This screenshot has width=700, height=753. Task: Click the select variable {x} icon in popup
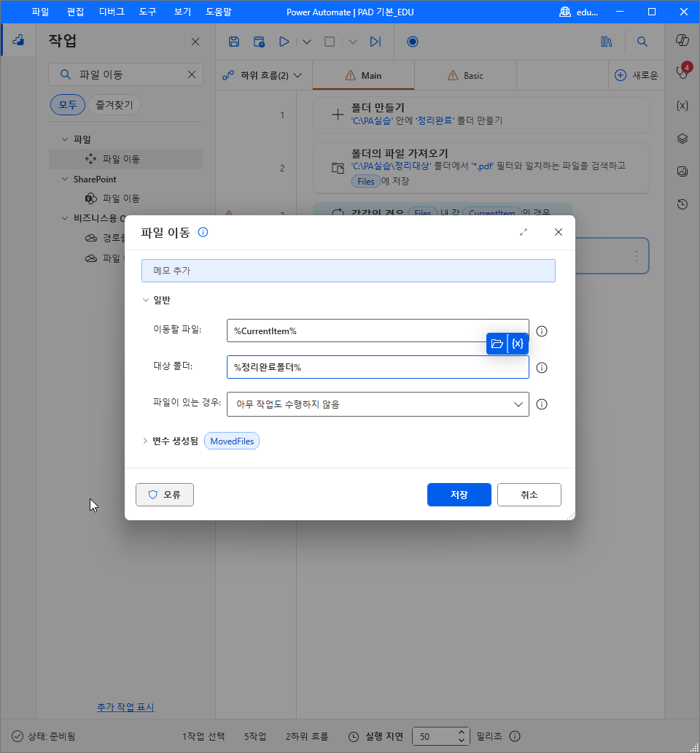pos(518,344)
